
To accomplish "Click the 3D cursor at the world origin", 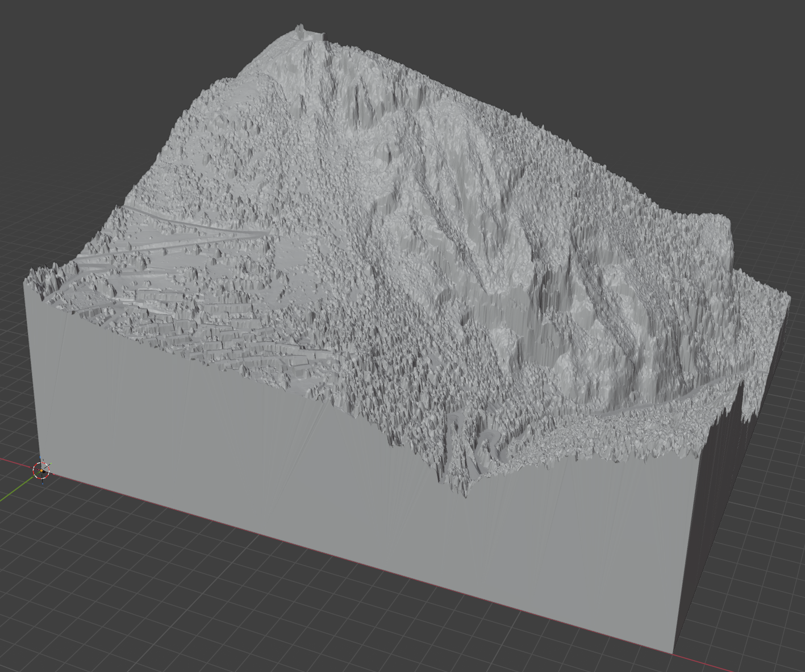I will (x=41, y=470).
